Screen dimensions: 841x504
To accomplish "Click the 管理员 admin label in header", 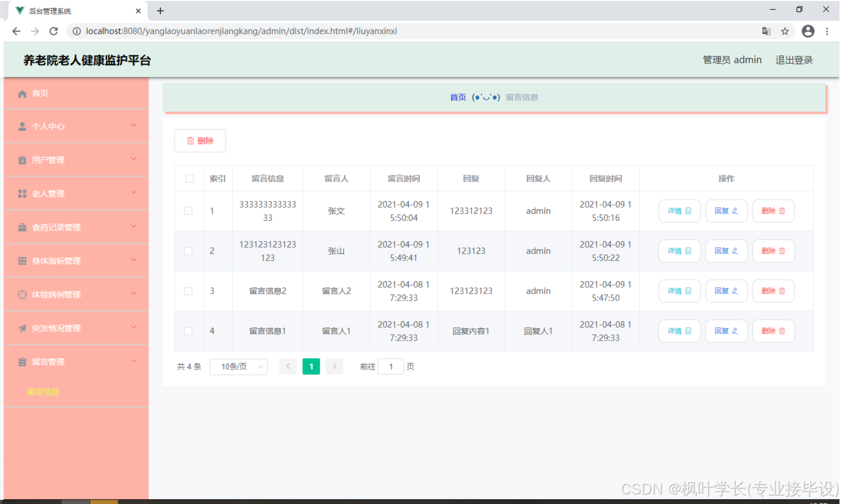I will coord(732,60).
